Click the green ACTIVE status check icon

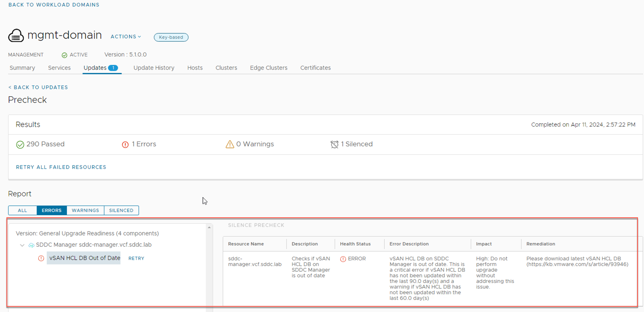tap(64, 55)
